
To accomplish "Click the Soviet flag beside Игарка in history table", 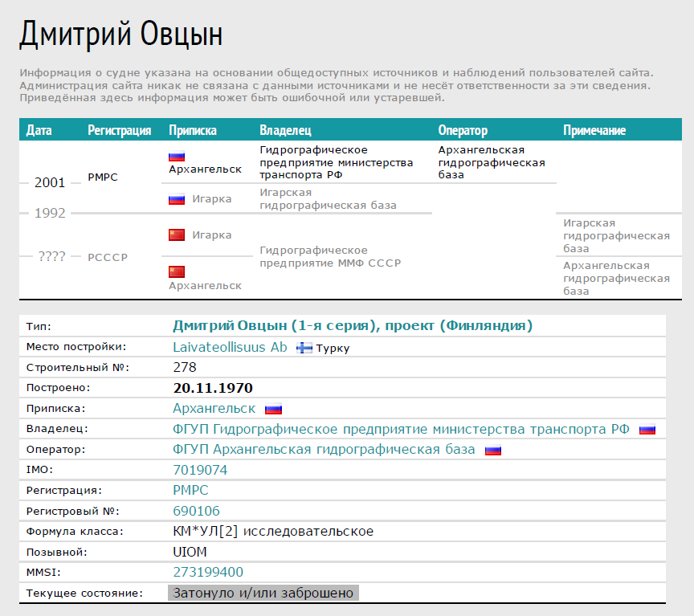I will pyautogui.click(x=177, y=235).
